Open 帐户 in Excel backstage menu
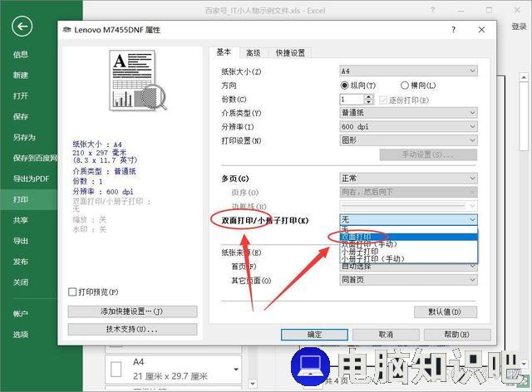 (21, 314)
